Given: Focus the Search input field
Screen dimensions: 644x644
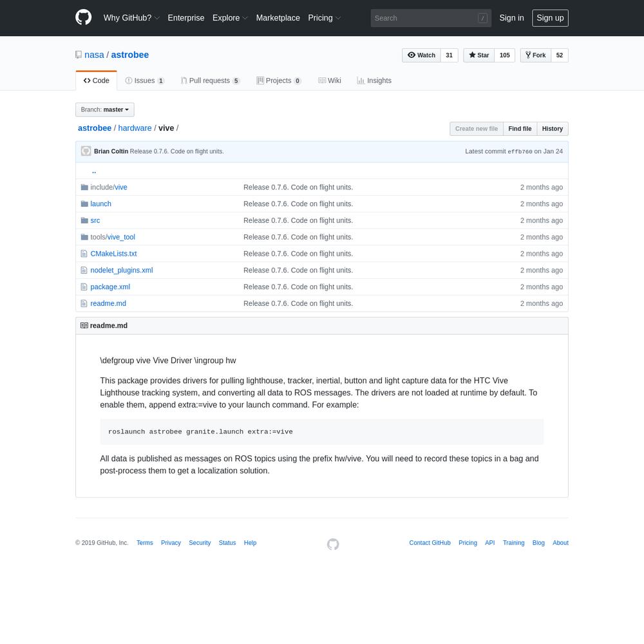Looking at the screenshot, I should pos(431,18).
